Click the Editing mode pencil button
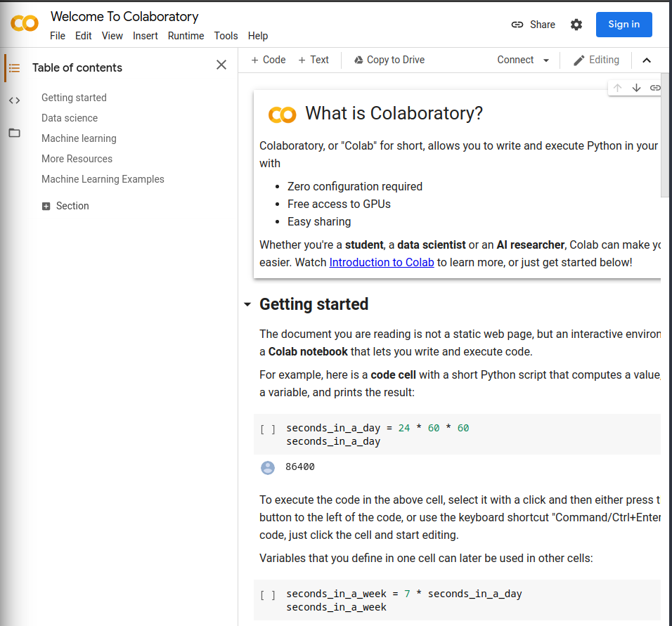Screen dimensions: 672x626 point(596,60)
